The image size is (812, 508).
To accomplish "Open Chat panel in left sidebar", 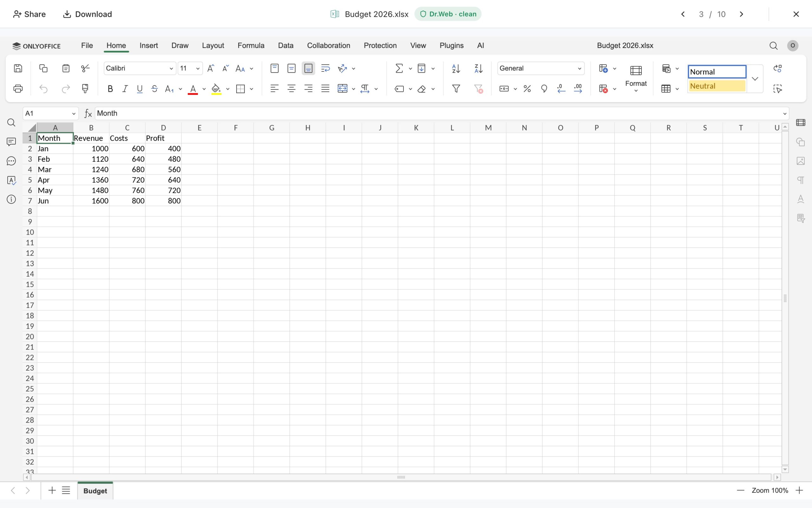I will [11, 161].
